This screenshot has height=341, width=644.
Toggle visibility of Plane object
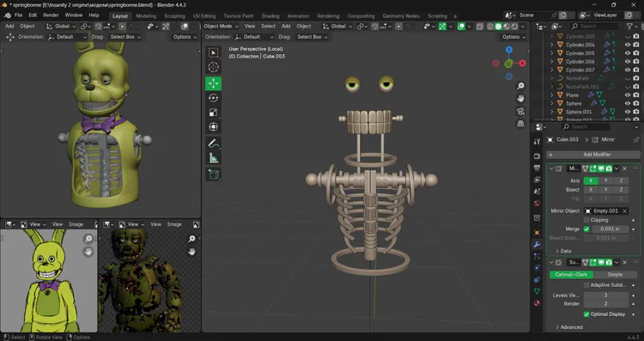pyautogui.click(x=627, y=94)
